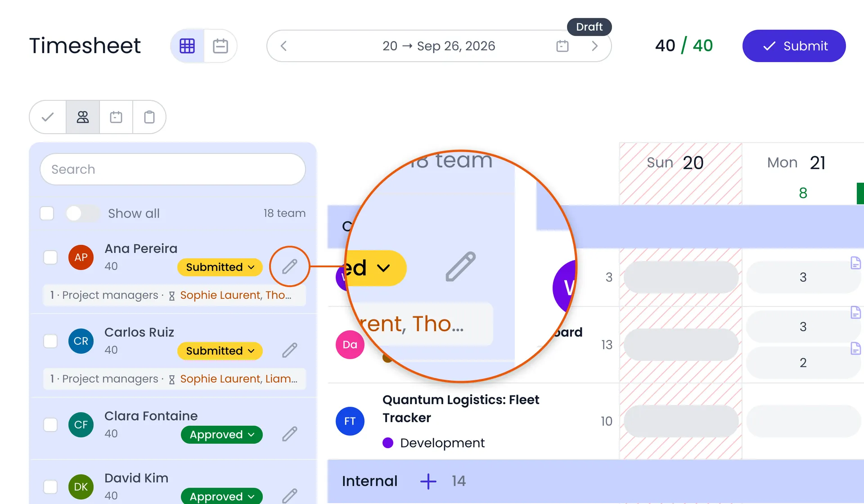Edit Ana Pereira's timesheet pencil icon
This screenshot has width=864, height=504.
[289, 266]
